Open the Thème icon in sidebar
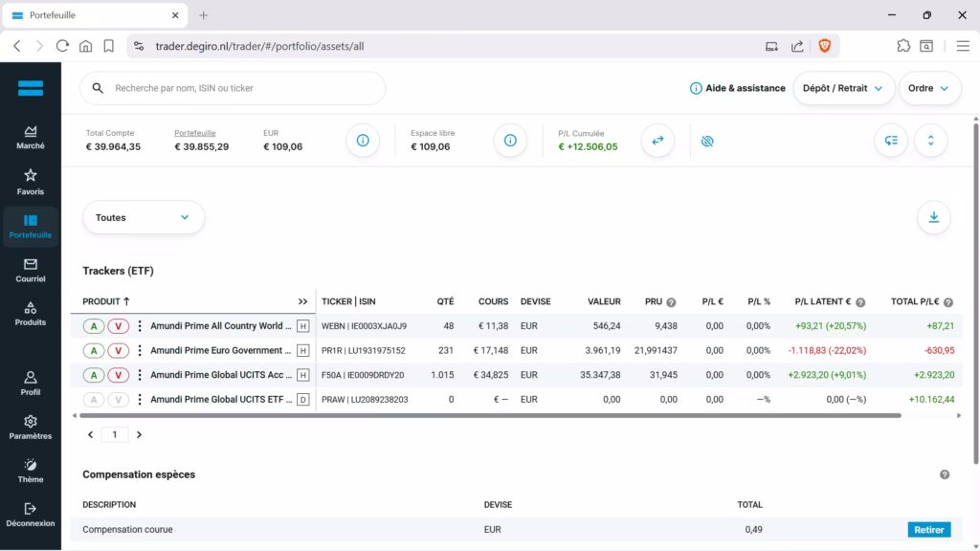 [31, 470]
